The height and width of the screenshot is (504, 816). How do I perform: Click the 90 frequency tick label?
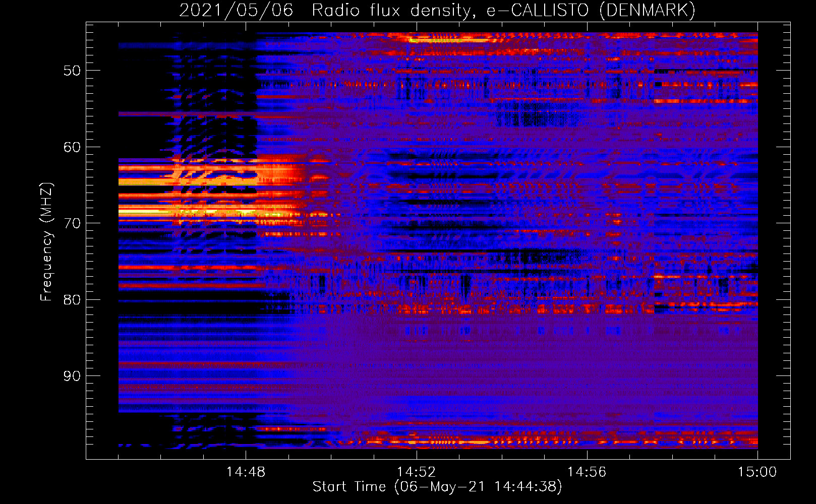[72, 376]
